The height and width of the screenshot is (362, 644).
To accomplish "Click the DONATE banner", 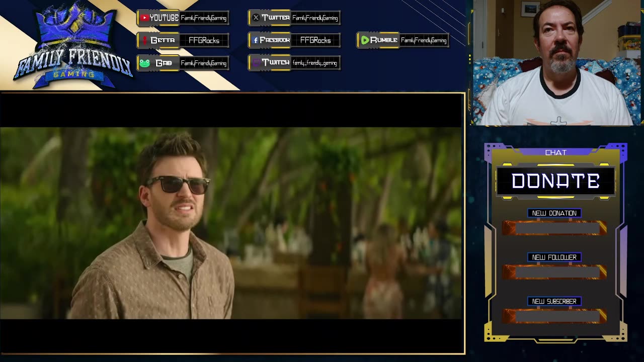I will pos(555,181).
